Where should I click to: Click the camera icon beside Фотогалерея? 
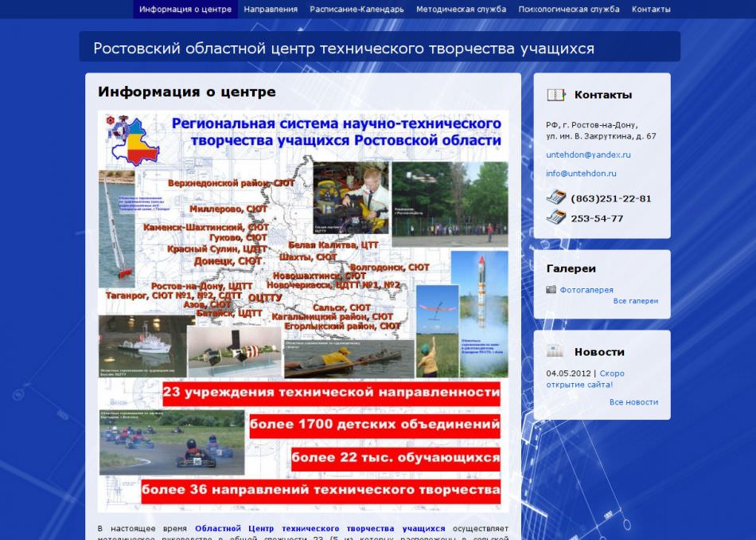(x=551, y=290)
